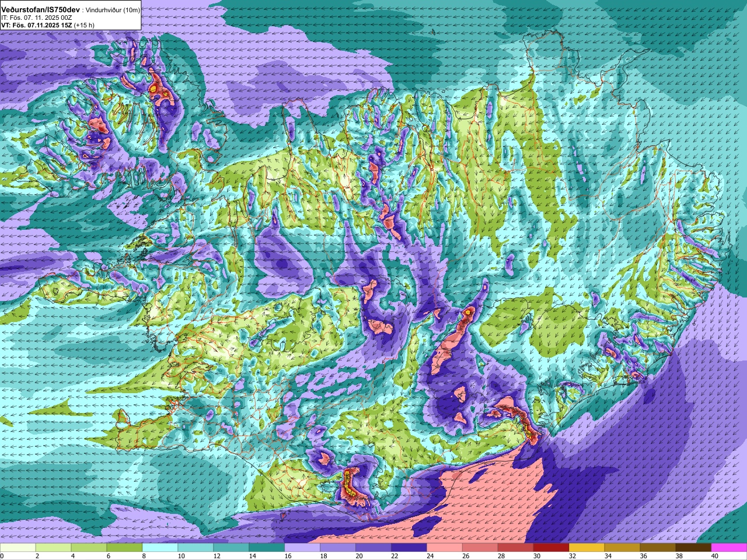Screen dimensions: 747x560
Task: Click the legend scale label 6
Action: click(x=107, y=556)
